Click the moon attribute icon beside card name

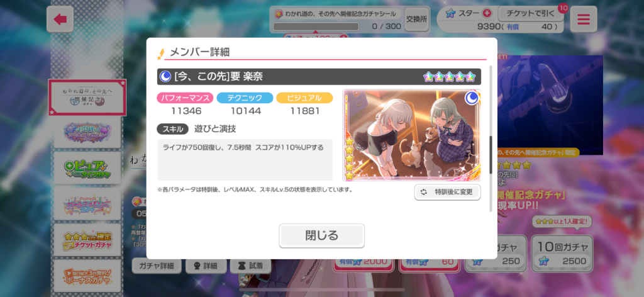coord(165,76)
